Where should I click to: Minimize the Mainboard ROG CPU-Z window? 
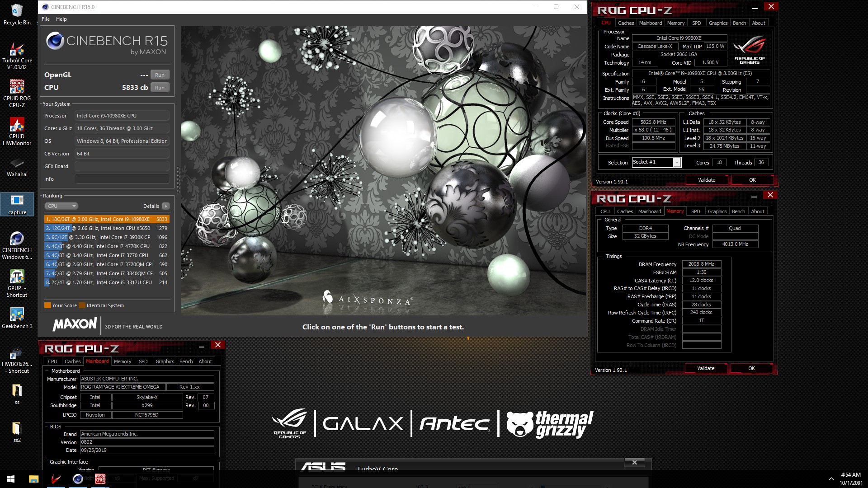(x=202, y=346)
